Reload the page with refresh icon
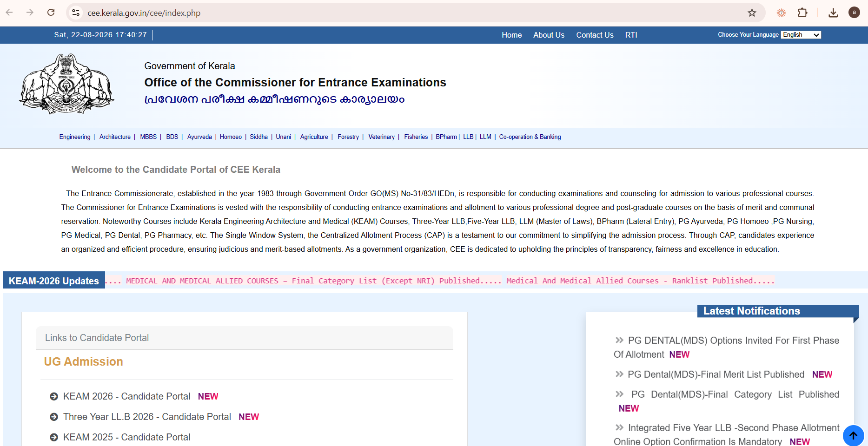This screenshot has height=446, width=868. [51, 13]
